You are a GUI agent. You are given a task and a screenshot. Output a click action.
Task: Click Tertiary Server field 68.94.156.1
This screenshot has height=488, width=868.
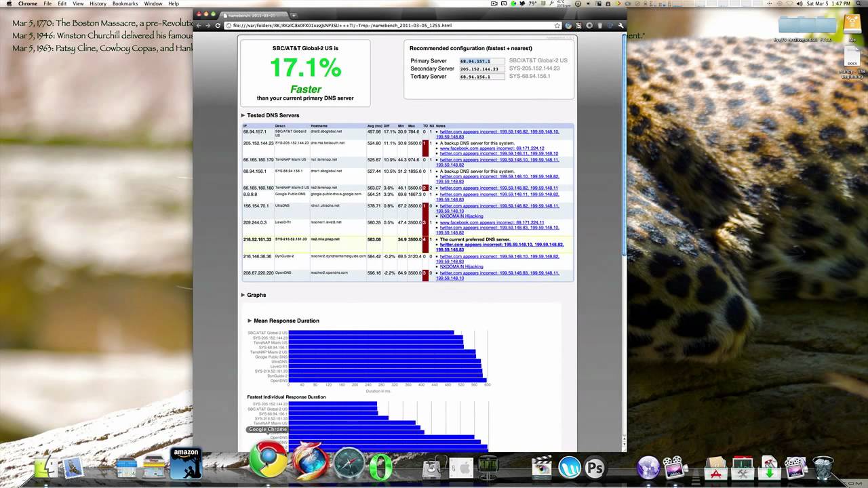[x=482, y=77]
